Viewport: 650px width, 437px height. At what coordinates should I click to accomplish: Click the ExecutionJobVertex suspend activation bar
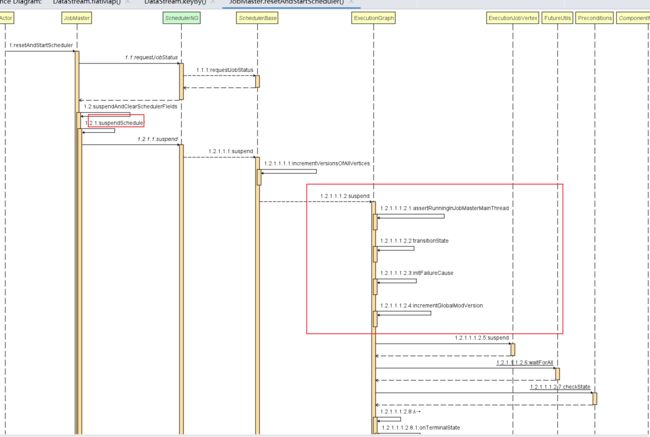513,350
